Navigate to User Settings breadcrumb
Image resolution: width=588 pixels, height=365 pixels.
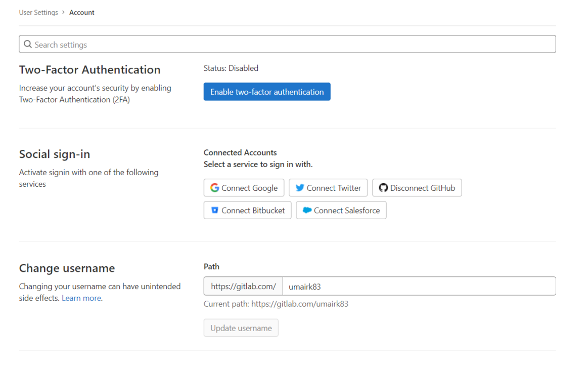coord(38,12)
